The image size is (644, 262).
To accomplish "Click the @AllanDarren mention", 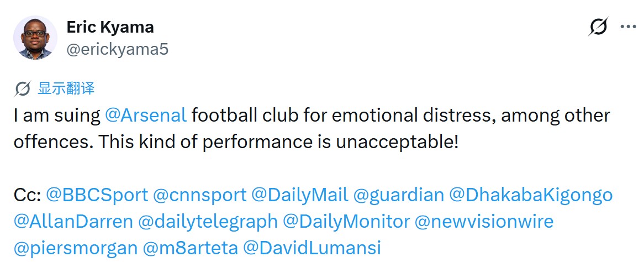I will tap(73, 222).
